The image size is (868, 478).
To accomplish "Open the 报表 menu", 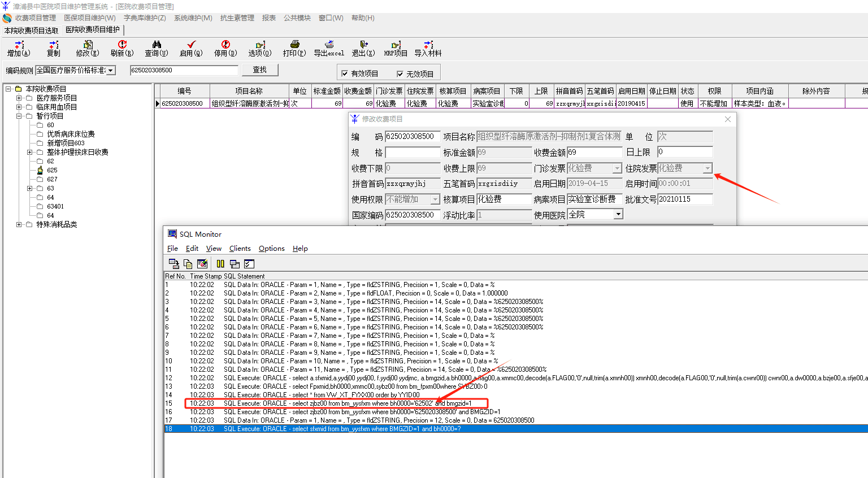I will [x=269, y=18].
